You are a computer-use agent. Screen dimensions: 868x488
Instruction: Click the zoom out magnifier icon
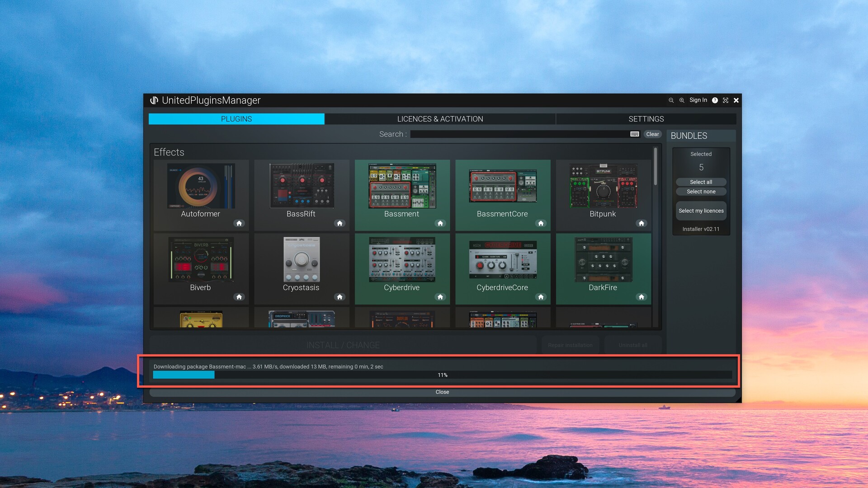(671, 100)
